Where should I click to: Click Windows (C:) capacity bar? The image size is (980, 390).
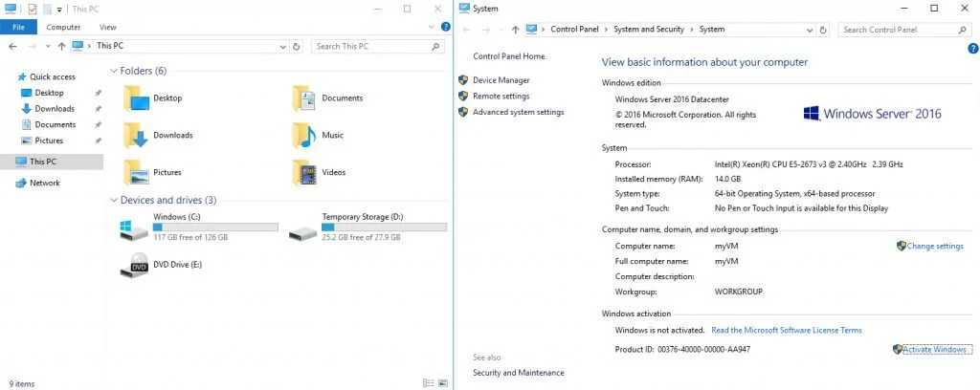215,227
